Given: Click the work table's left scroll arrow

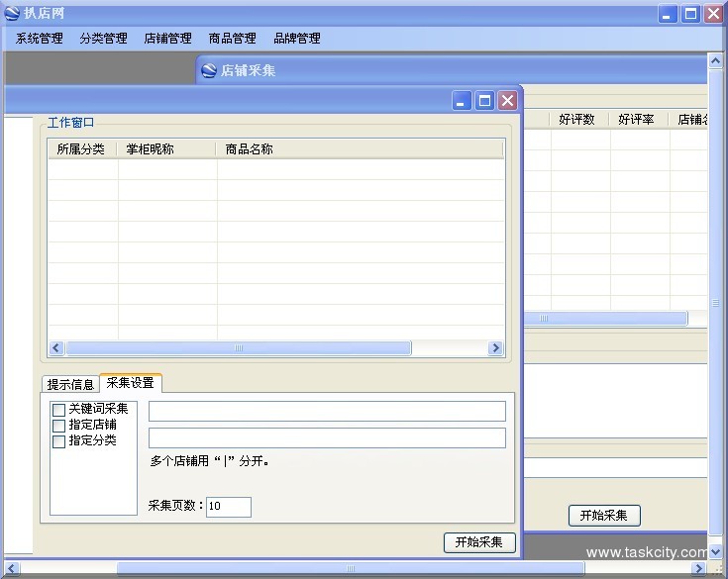Looking at the screenshot, I should pos(56,348).
